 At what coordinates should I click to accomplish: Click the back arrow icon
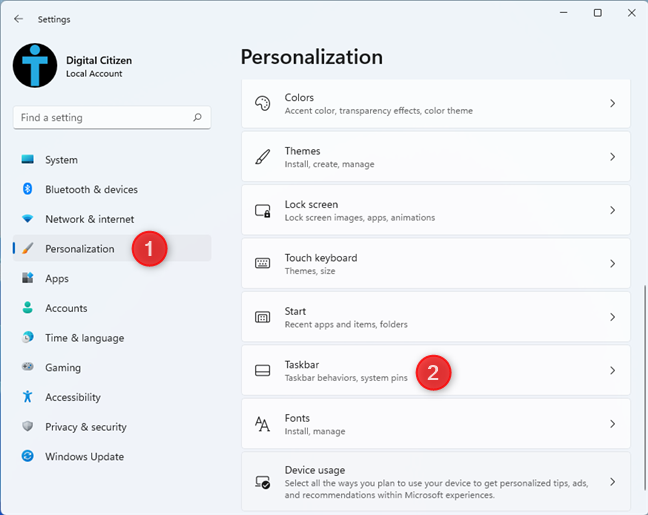[x=18, y=19]
